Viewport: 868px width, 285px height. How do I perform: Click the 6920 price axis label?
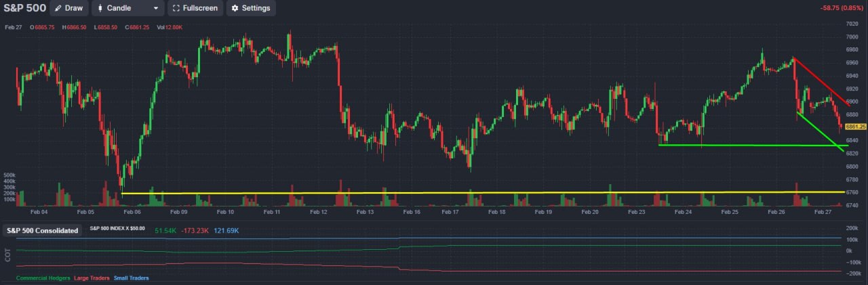852,89
